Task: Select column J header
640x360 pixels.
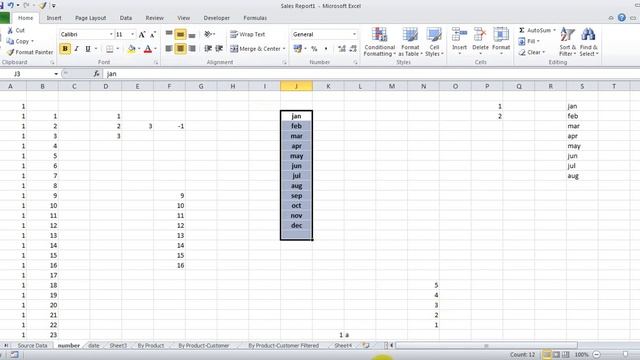Action: click(x=296, y=86)
